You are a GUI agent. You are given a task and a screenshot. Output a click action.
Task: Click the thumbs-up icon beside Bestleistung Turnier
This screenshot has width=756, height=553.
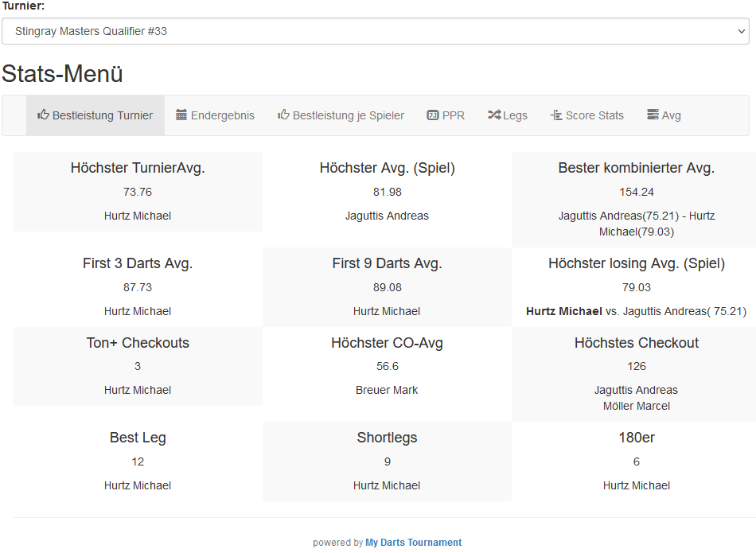click(43, 115)
